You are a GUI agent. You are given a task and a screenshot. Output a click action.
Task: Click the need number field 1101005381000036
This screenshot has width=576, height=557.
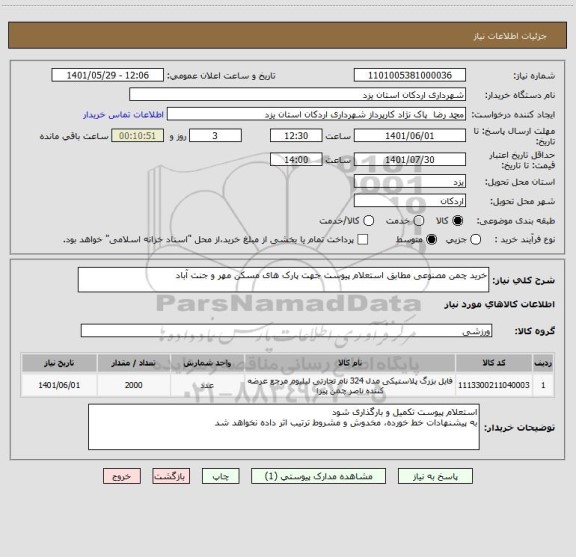pos(410,75)
